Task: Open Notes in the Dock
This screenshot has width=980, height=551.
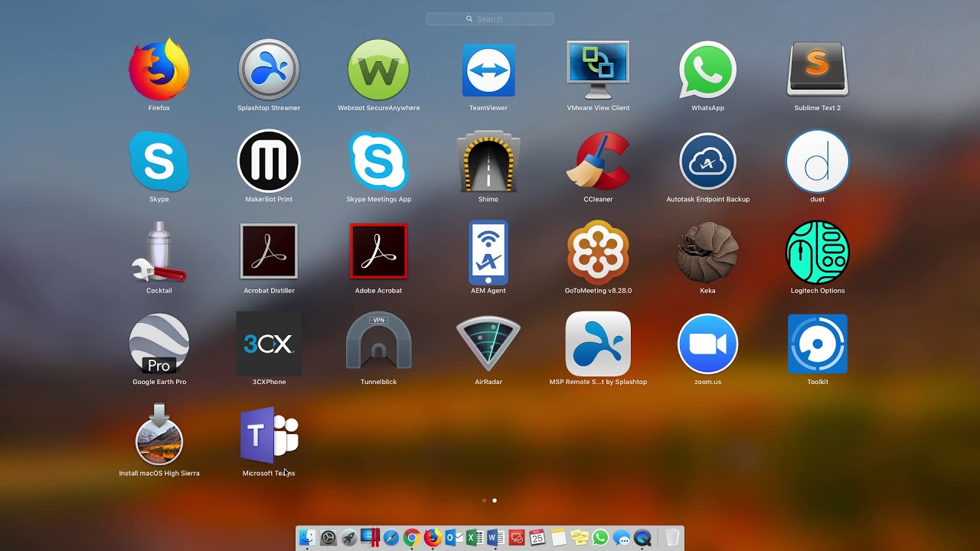Action: point(559,538)
